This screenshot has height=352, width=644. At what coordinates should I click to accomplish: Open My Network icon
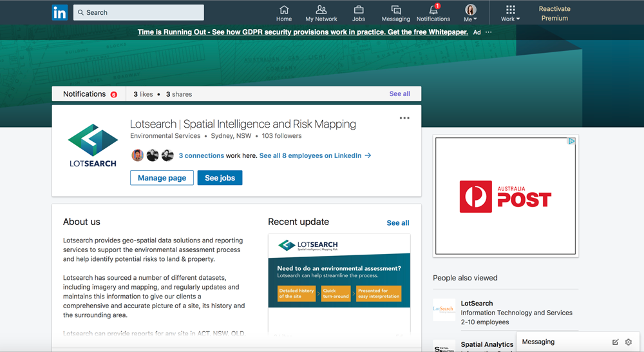[x=321, y=14]
